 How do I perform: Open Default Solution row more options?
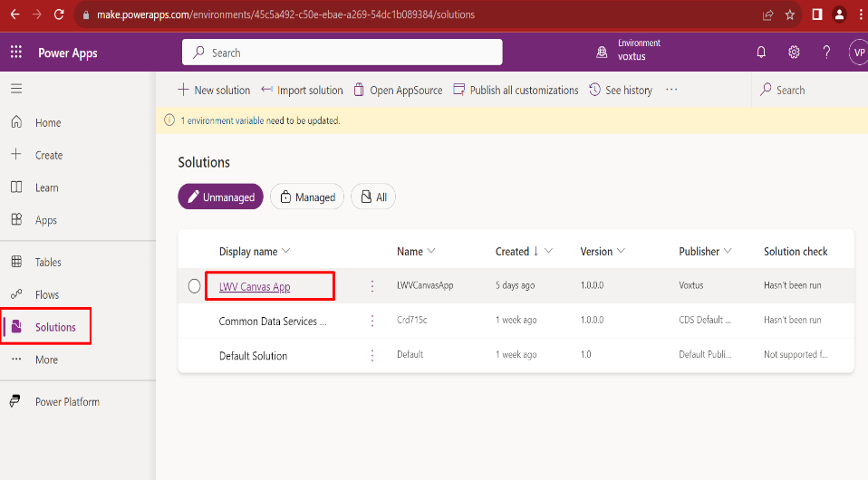pos(372,355)
